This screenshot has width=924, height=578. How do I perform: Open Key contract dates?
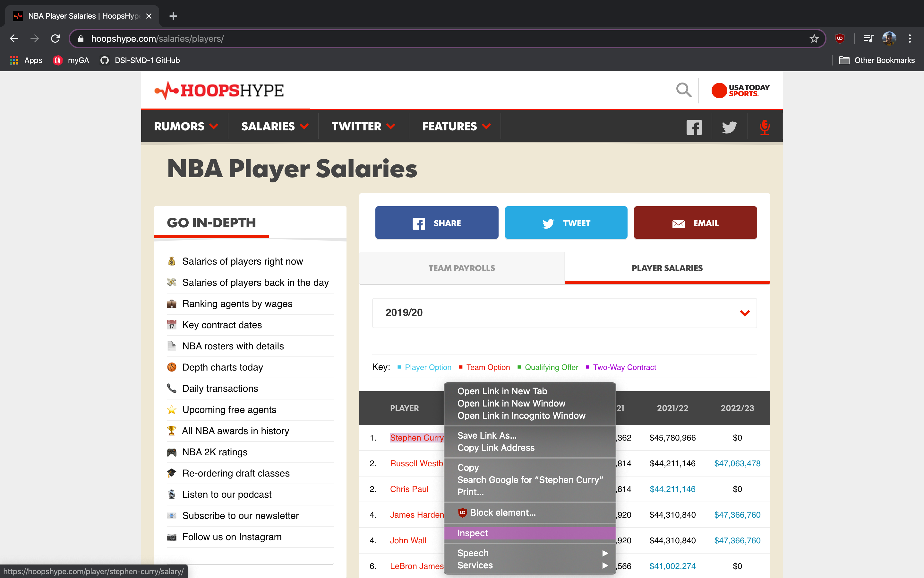(x=222, y=325)
